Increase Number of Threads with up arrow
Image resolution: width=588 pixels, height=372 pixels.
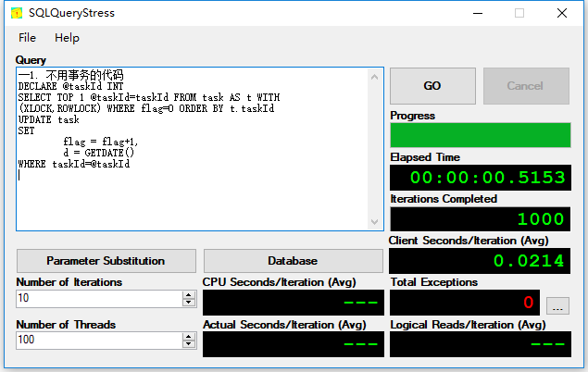click(x=189, y=337)
